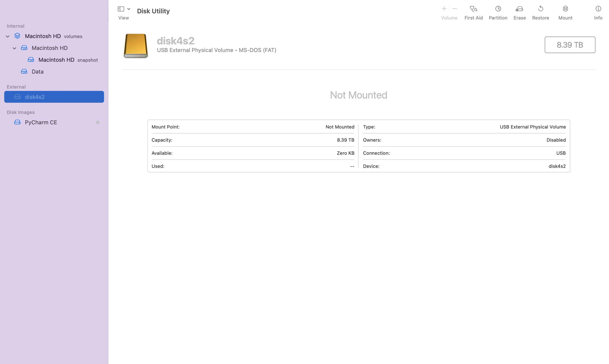Open the Info inspector
This screenshot has height=364, width=609.
pos(598,9)
